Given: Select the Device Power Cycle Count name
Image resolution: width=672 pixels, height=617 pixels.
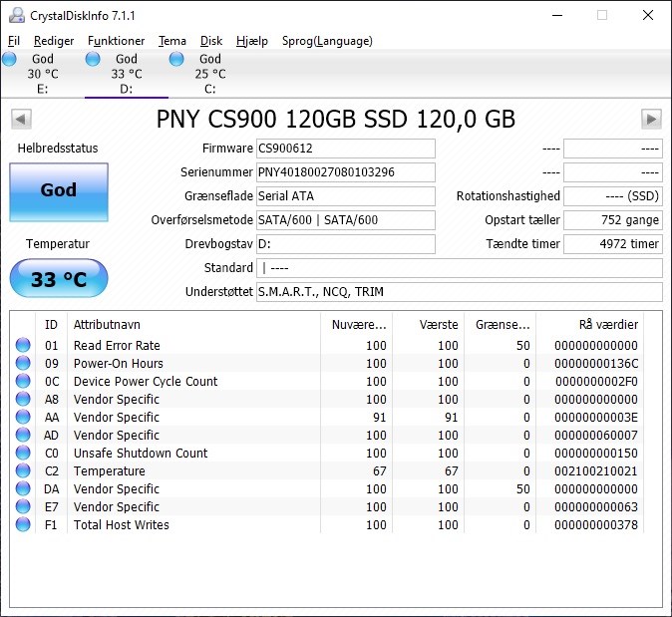Looking at the screenshot, I should (146, 382).
